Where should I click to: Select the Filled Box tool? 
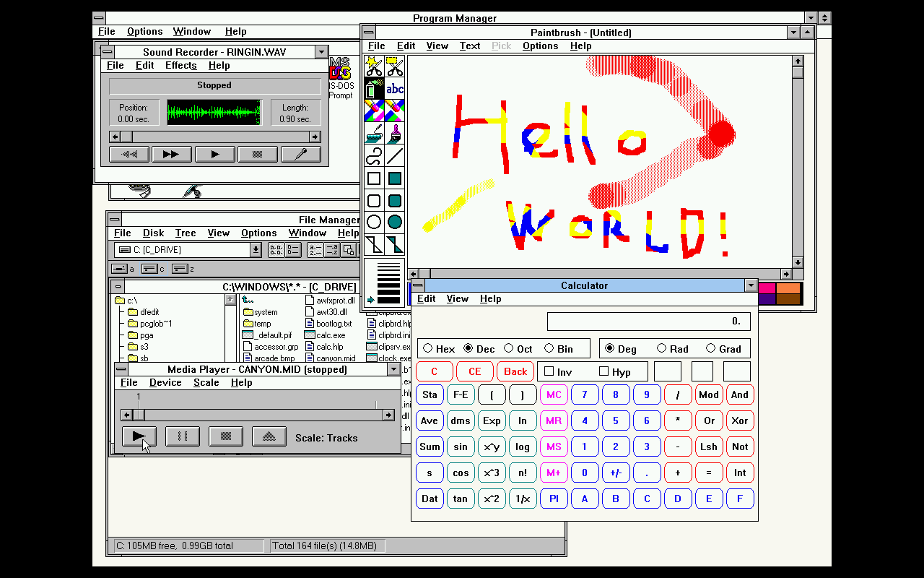(395, 178)
